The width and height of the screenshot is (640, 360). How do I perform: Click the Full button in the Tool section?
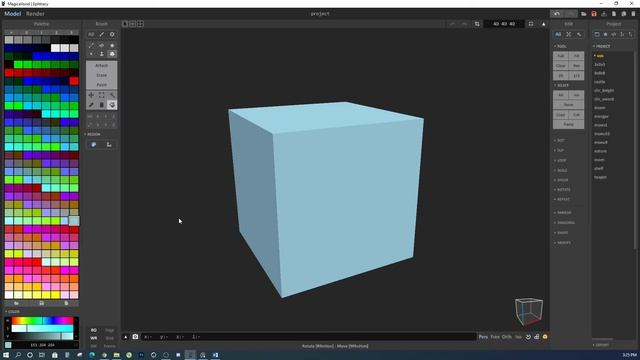click(x=561, y=56)
